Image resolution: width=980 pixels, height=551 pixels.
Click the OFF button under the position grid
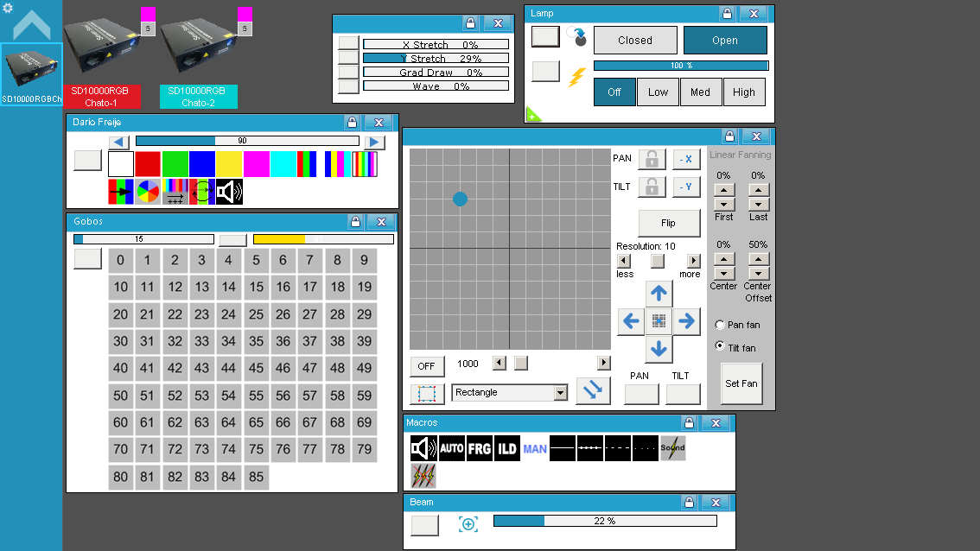(x=427, y=366)
